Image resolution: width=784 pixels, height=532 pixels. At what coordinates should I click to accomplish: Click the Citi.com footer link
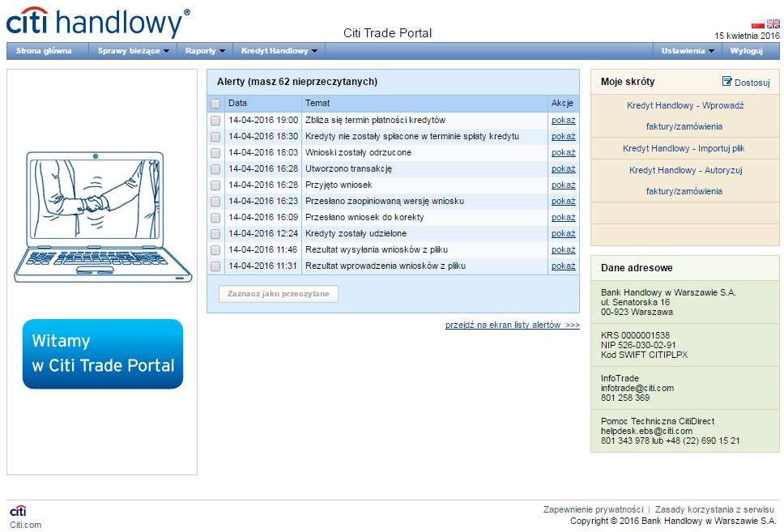(x=25, y=525)
